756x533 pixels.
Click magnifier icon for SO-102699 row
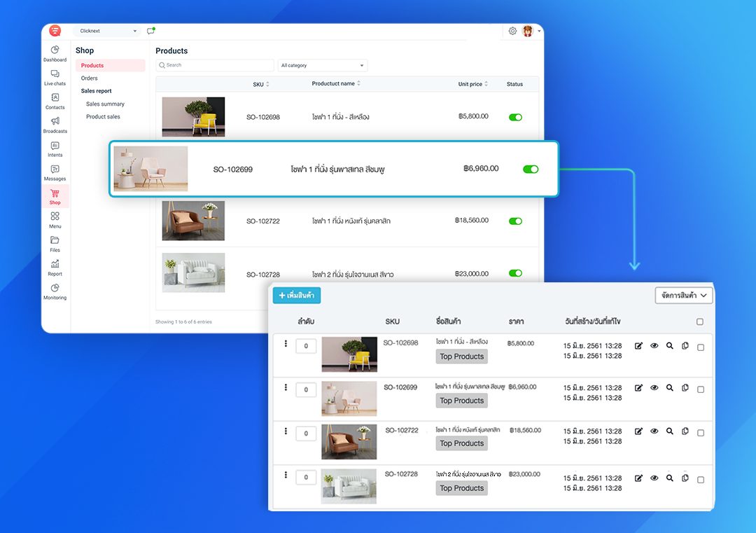tap(670, 387)
